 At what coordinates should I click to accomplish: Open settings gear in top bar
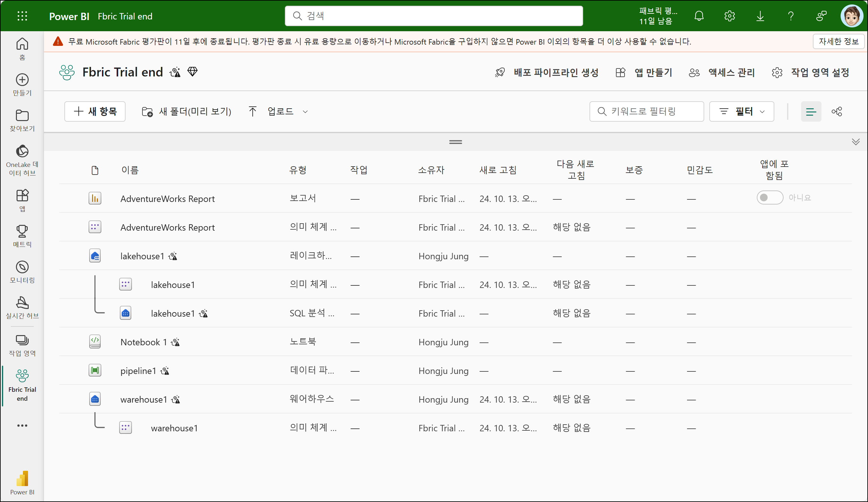[x=729, y=16]
